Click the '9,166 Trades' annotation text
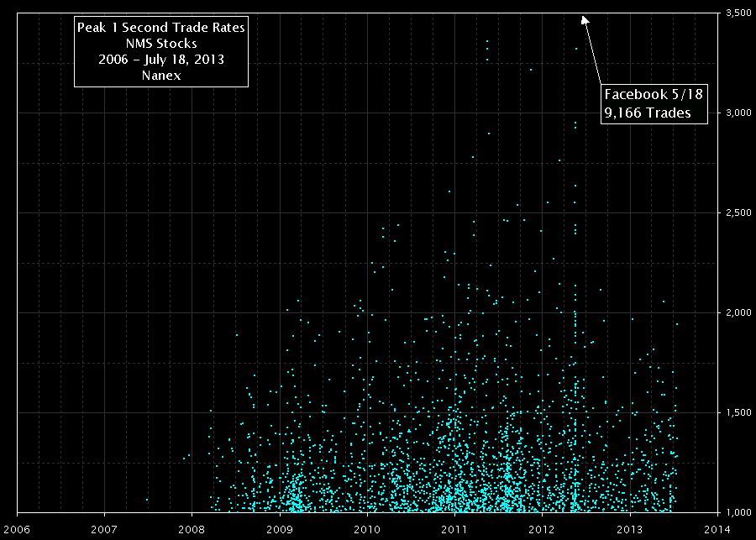Viewport: 756px width, 540px height. (x=648, y=113)
